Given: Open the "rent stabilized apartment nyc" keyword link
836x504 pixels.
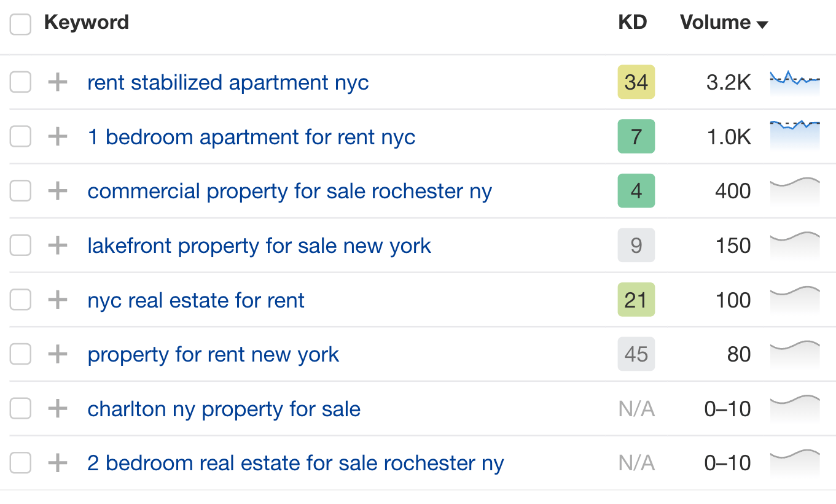Looking at the screenshot, I should point(228,82).
